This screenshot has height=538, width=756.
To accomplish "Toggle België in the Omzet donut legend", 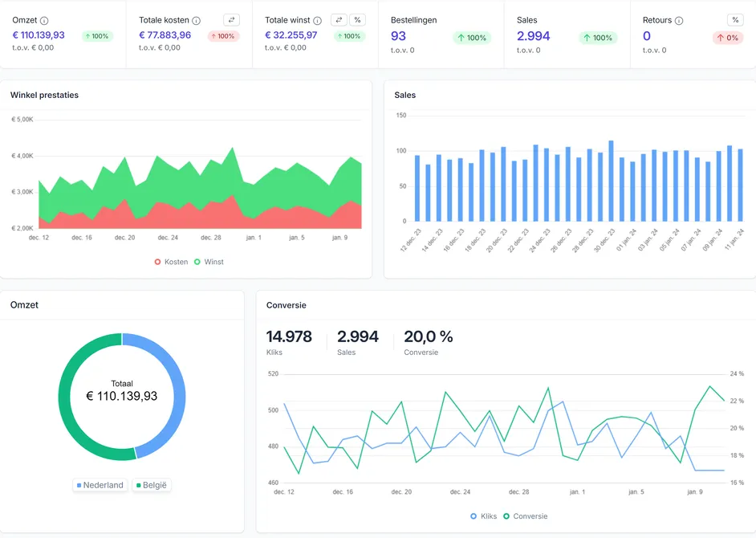I will [152, 485].
